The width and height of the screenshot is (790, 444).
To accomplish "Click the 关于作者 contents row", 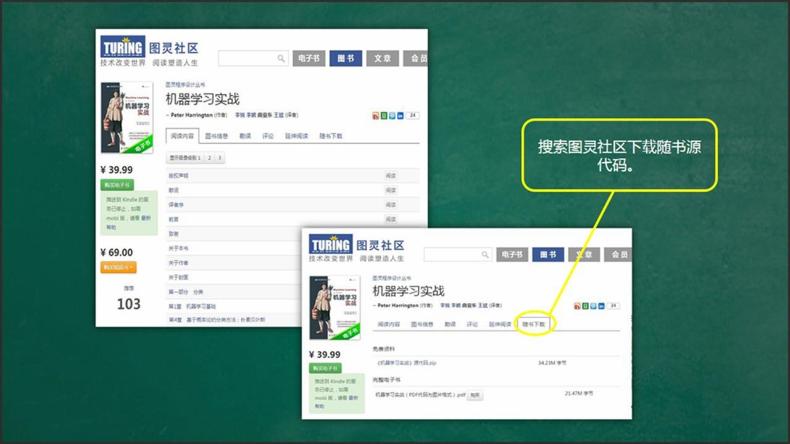I will (x=234, y=263).
